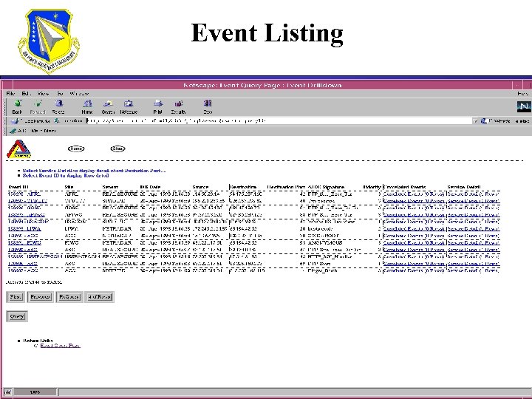Click the Destination column header

point(243,187)
